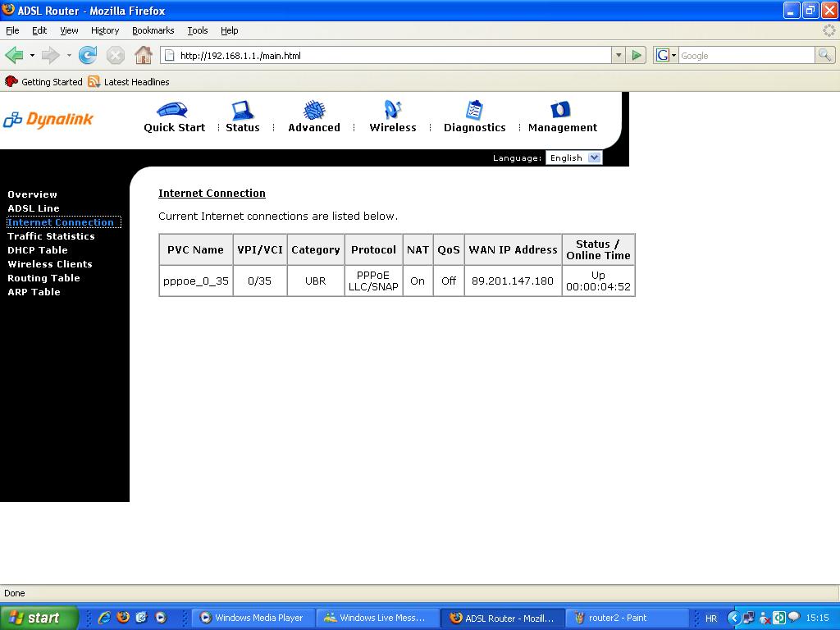Viewport: 840px width, 630px height.
Task: Open the Overview sidebar link
Action: (x=32, y=194)
